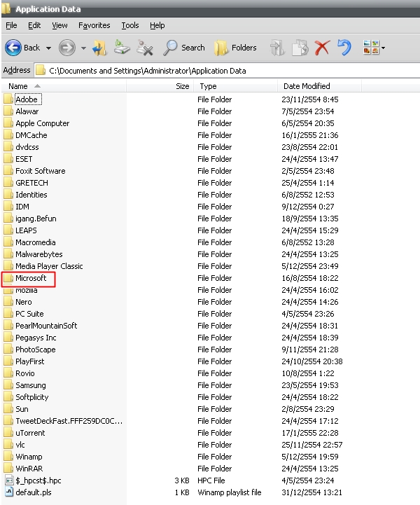This screenshot has width=420, height=505.
Task: Open the File menu
Action: (x=11, y=25)
